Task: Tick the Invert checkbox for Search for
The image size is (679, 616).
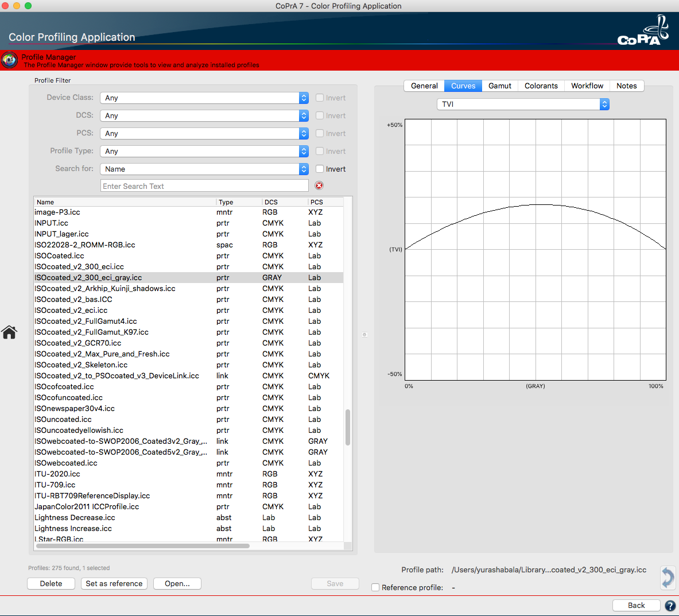Action: pos(320,169)
